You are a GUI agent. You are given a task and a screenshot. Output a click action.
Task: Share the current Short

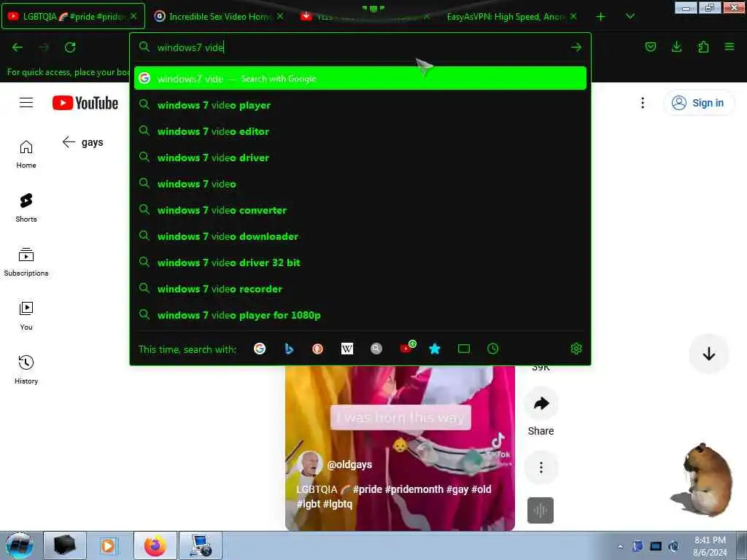coord(541,404)
